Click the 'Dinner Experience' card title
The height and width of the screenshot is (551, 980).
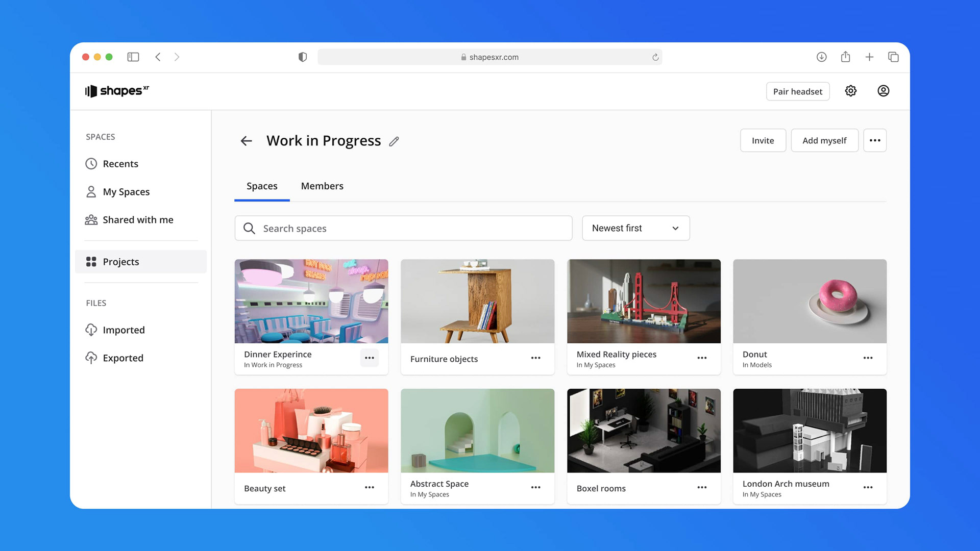tap(278, 354)
